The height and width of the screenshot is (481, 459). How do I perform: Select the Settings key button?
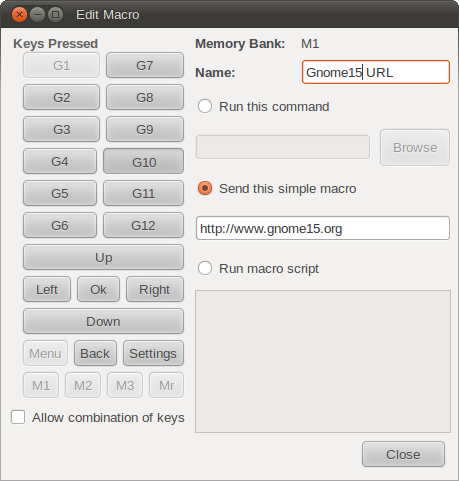pyautogui.click(x=153, y=353)
